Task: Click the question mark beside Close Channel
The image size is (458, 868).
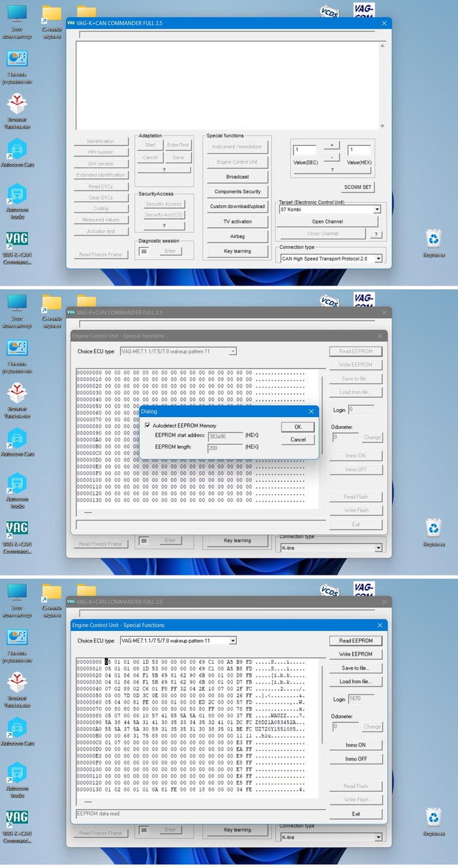Action: tap(376, 234)
